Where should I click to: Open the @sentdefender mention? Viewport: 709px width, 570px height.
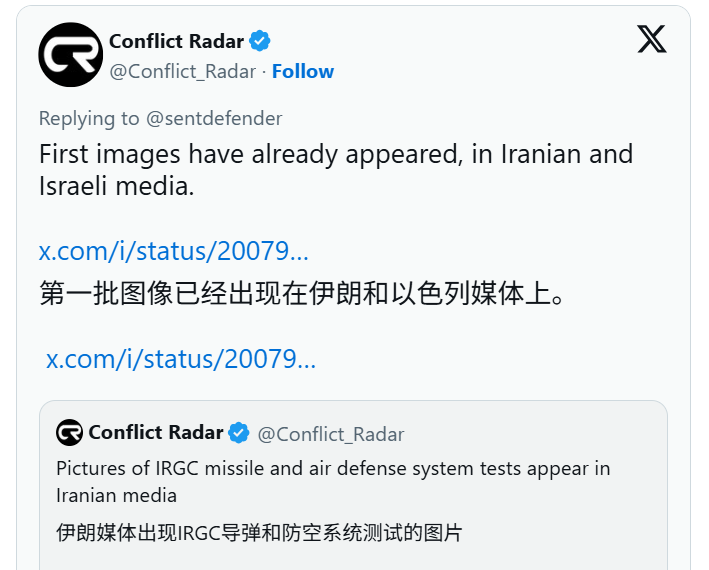214,118
